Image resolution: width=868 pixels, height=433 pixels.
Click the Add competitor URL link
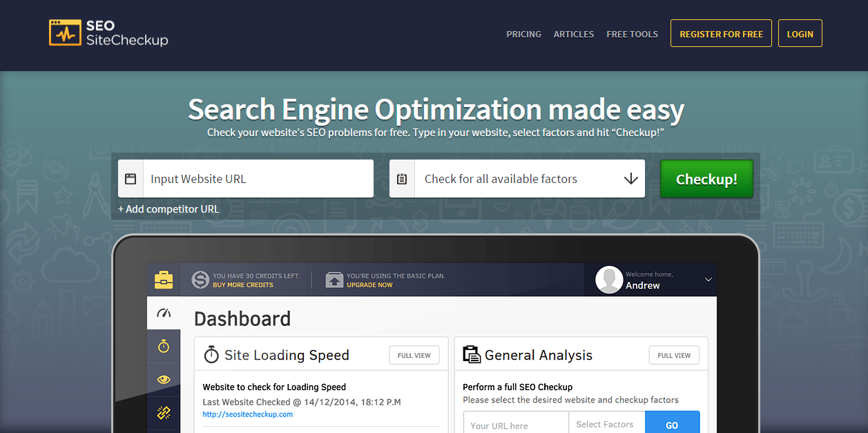coord(168,209)
